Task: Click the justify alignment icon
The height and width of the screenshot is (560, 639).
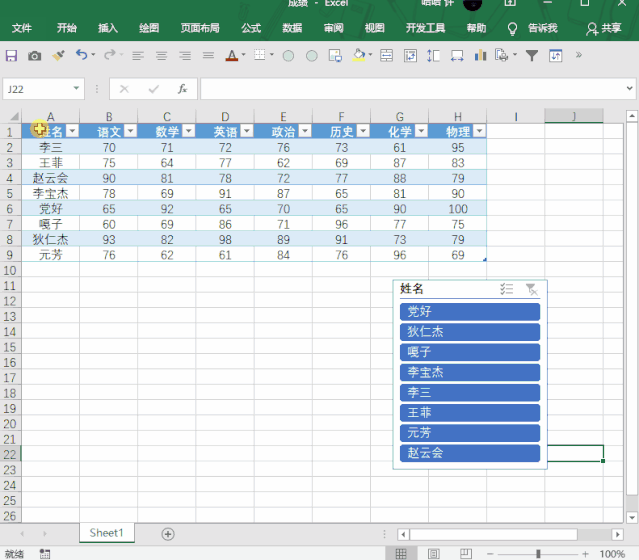Action: [208, 55]
